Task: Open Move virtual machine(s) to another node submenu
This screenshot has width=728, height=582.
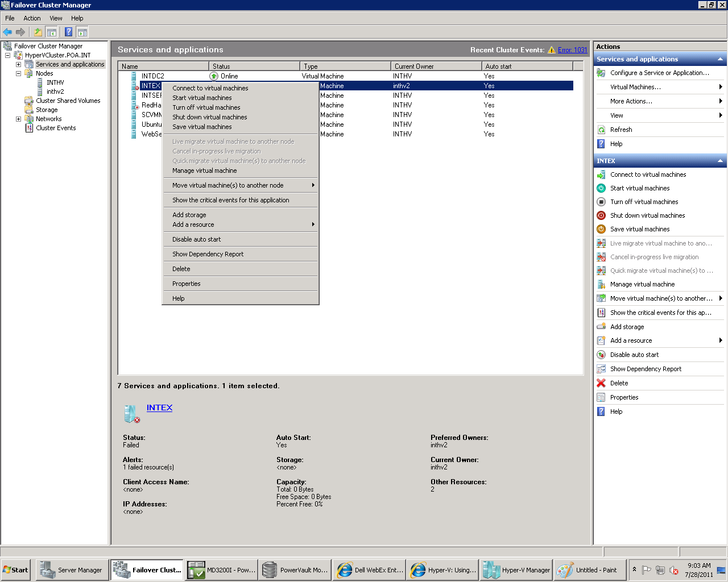Action: pyautogui.click(x=241, y=185)
